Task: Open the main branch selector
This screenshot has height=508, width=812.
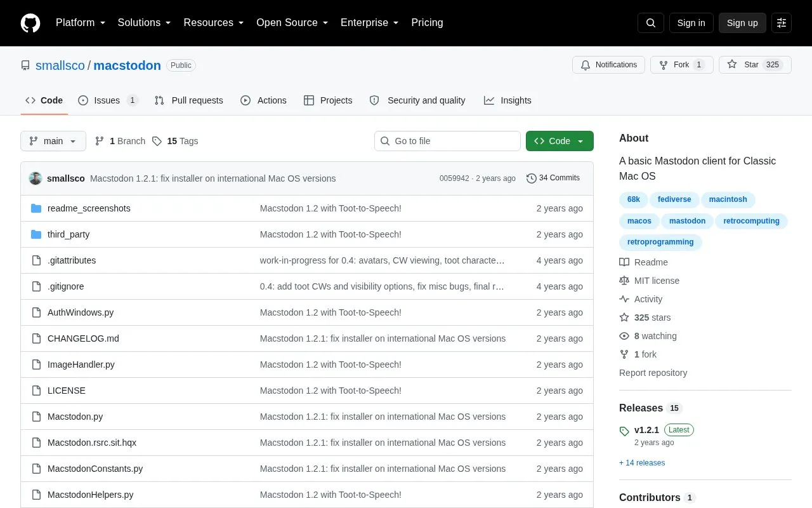Action: 53,141
